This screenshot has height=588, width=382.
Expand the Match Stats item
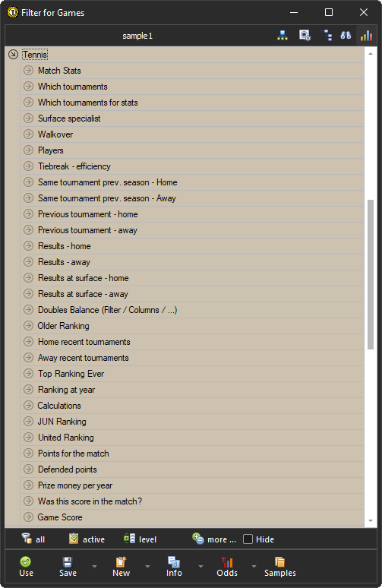click(x=29, y=70)
